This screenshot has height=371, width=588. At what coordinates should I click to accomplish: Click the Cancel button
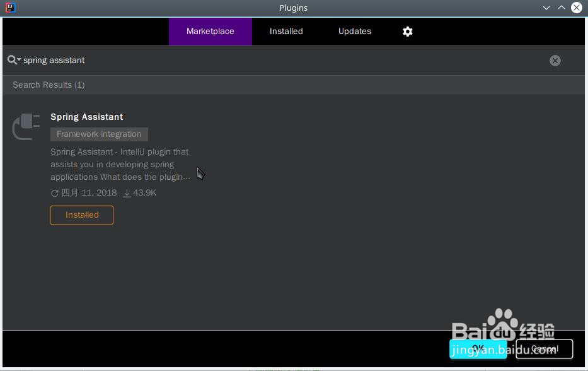click(x=544, y=349)
